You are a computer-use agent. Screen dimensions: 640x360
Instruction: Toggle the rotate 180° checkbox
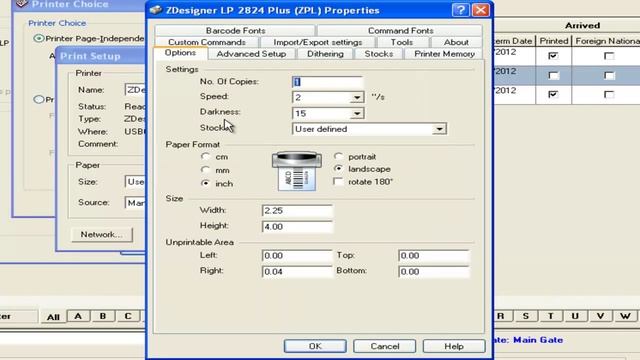[x=338, y=182]
